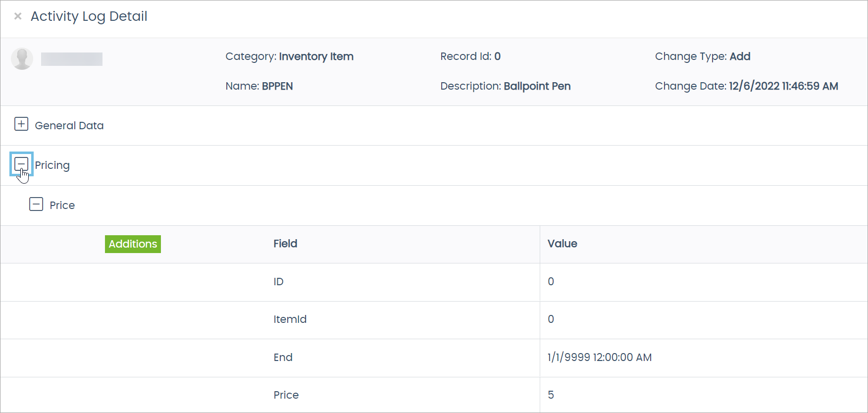Click the Description value Ballpoint Pen
The image size is (868, 413).
click(x=537, y=86)
